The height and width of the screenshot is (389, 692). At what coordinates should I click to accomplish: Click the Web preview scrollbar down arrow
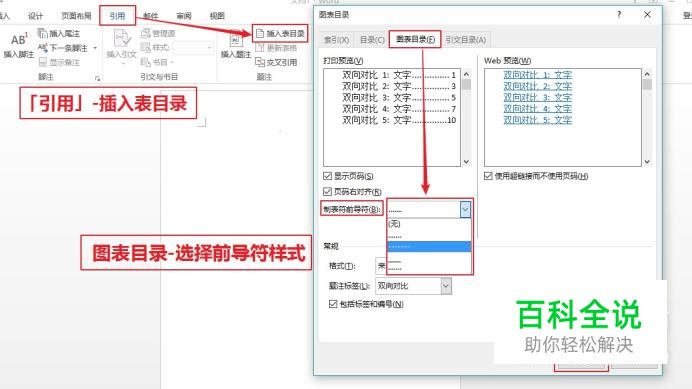coord(647,162)
